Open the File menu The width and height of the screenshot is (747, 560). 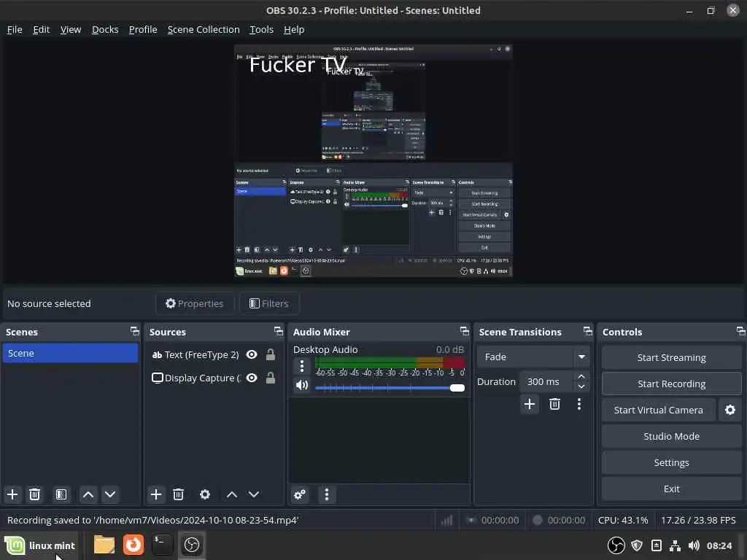(x=15, y=29)
